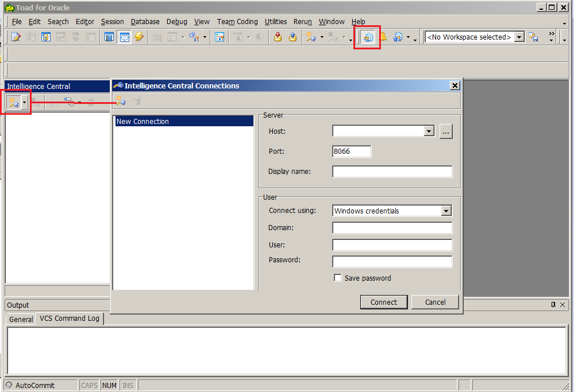Click the save workspace icon

(x=533, y=37)
